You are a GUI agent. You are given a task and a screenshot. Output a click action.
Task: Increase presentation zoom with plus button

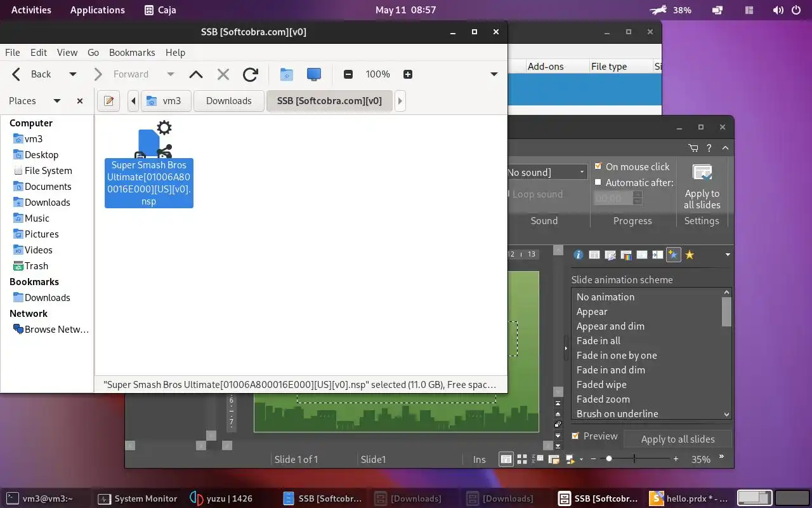676,458
